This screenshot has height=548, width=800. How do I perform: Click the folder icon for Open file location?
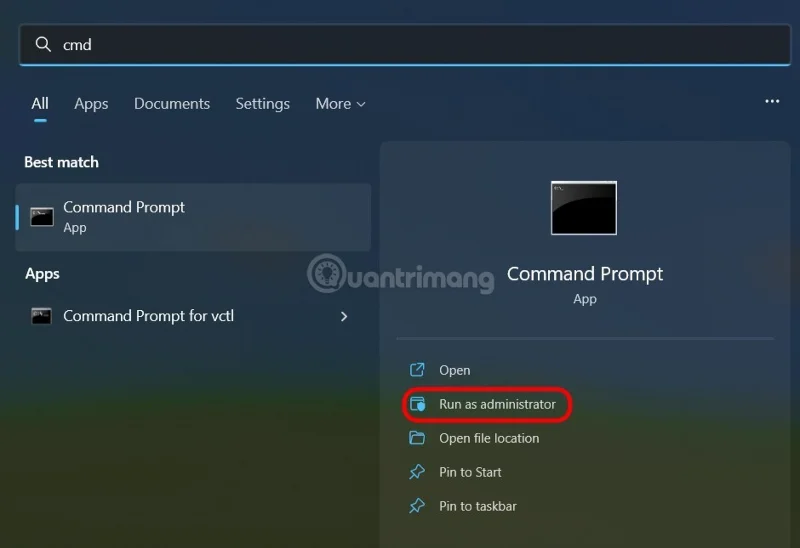click(418, 438)
